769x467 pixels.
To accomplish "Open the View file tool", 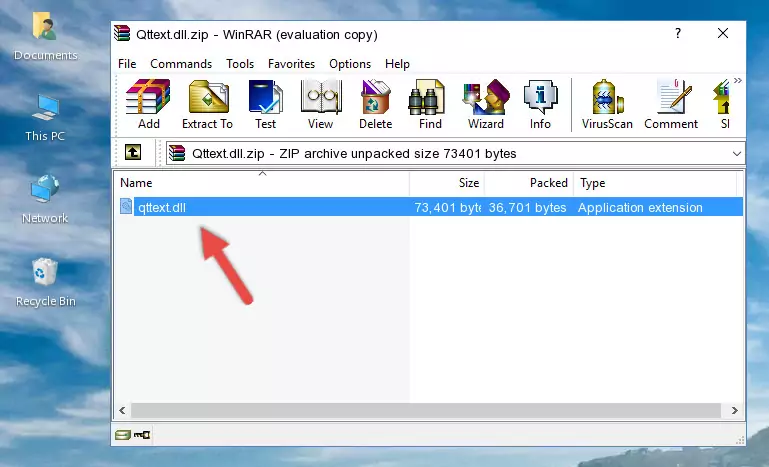I will pyautogui.click(x=321, y=104).
